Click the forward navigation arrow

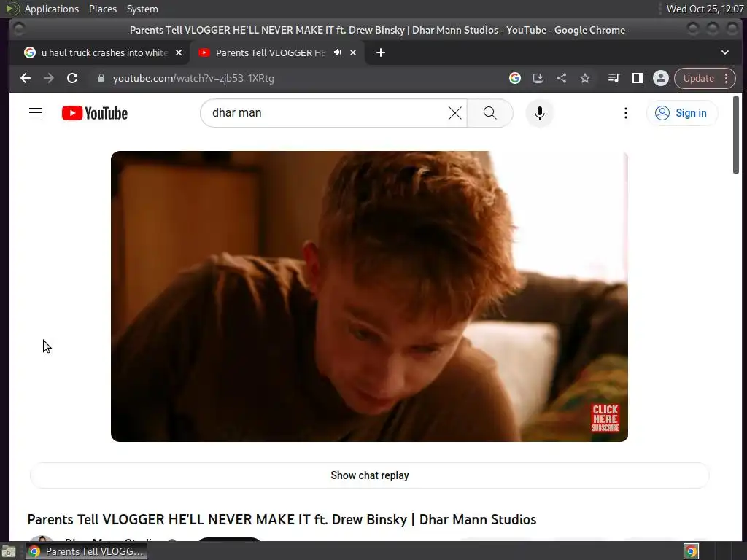49,78
